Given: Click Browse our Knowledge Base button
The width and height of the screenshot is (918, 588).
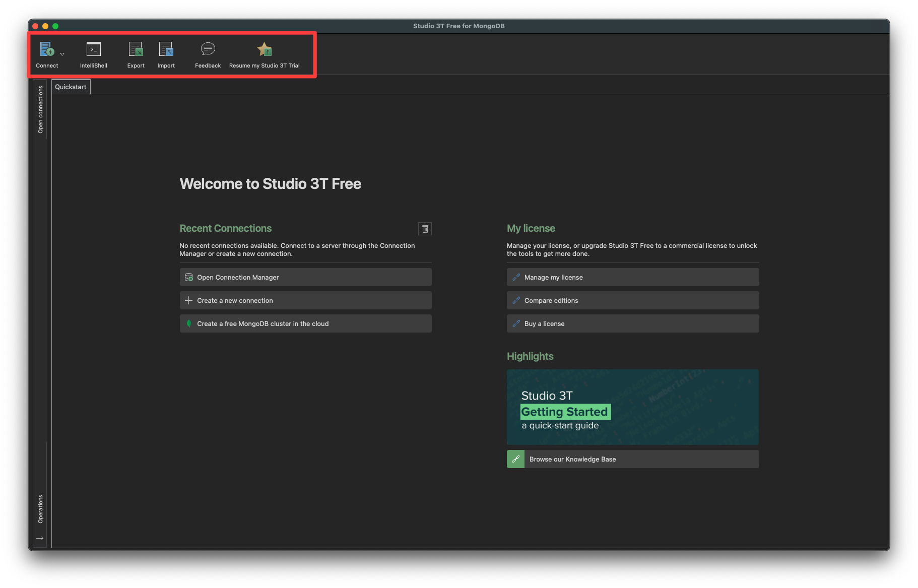Looking at the screenshot, I should pos(633,459).
